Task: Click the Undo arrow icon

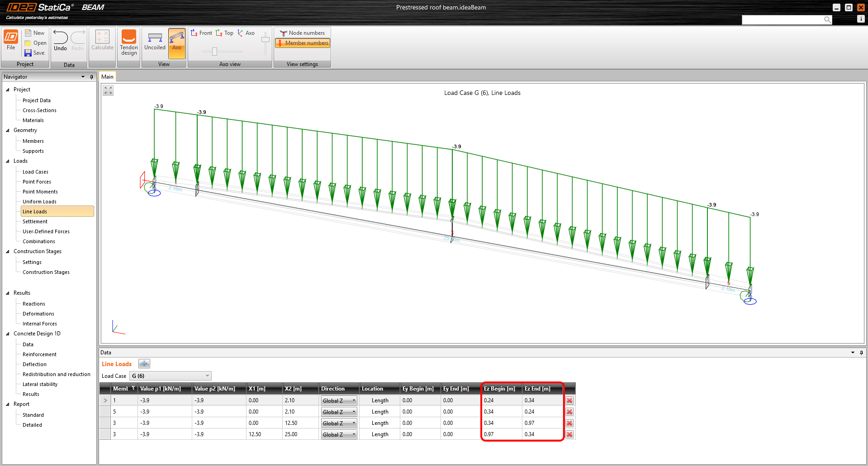Action: click(60, 38)
